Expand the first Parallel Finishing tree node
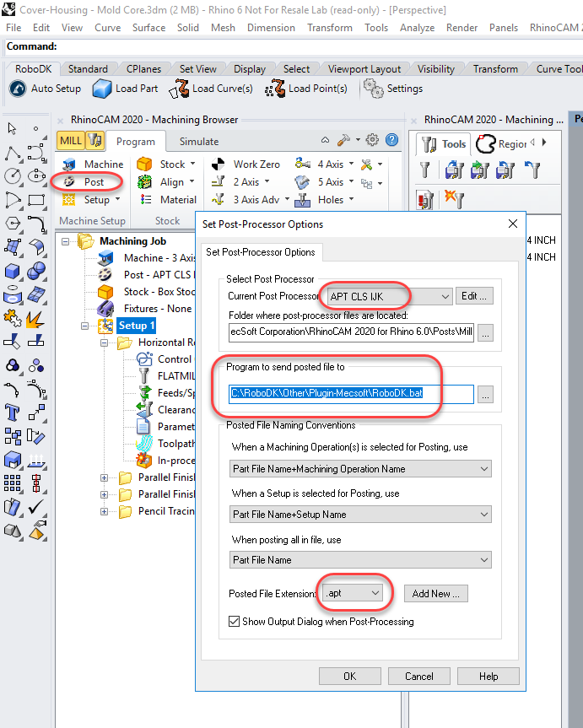The width and height of the screenshot is (583, 728). (x=105, y=477)
